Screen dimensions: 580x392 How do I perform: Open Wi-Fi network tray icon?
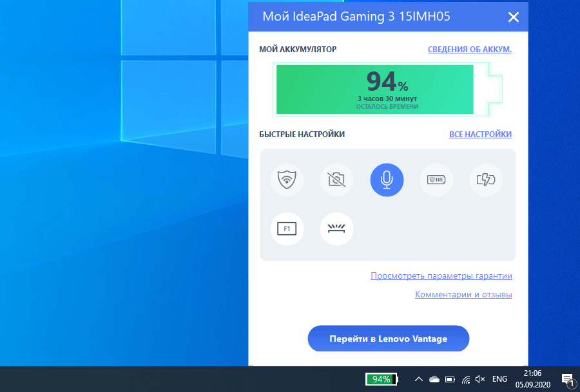[x=466, y=379]
